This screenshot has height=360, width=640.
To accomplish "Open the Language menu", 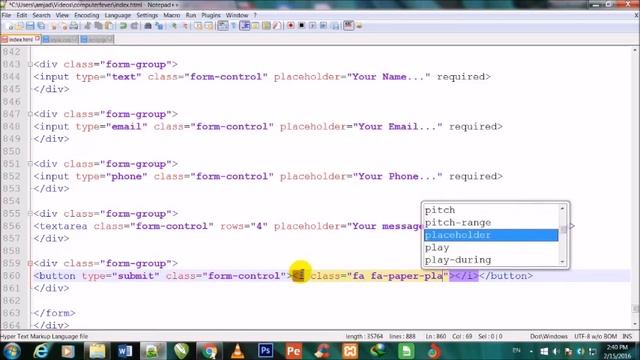I will 118,15.
